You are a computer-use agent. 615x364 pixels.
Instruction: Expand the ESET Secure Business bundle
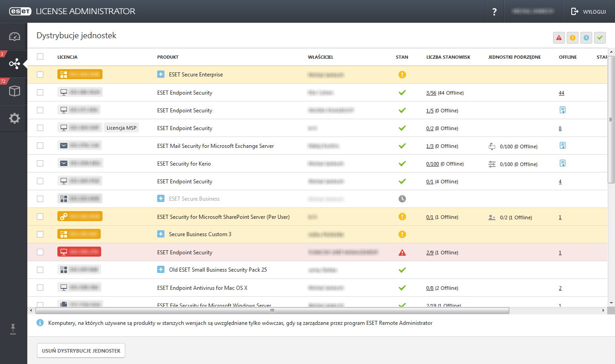pyautogui.click(x=160, y=199)
